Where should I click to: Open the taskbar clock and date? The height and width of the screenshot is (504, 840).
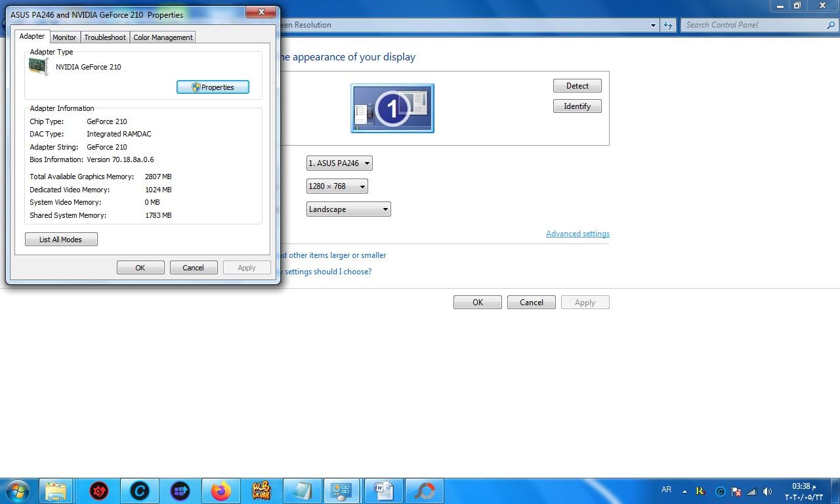point(803,491)
